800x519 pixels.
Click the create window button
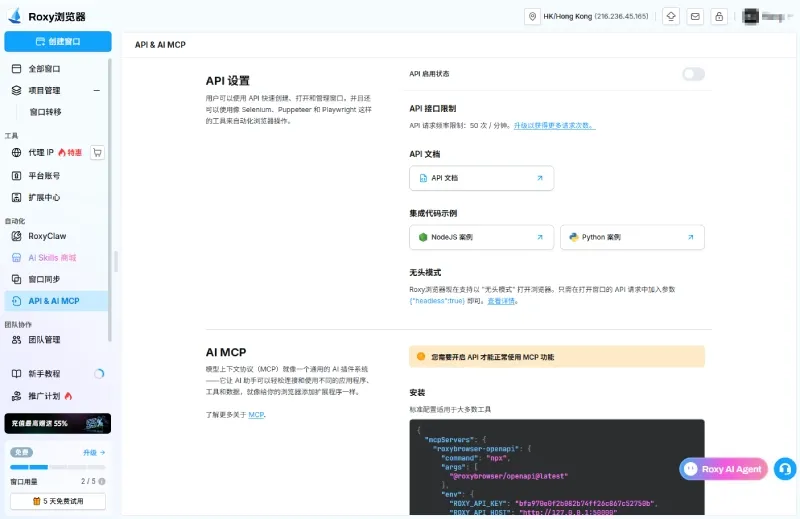click(x=58, y=41)
